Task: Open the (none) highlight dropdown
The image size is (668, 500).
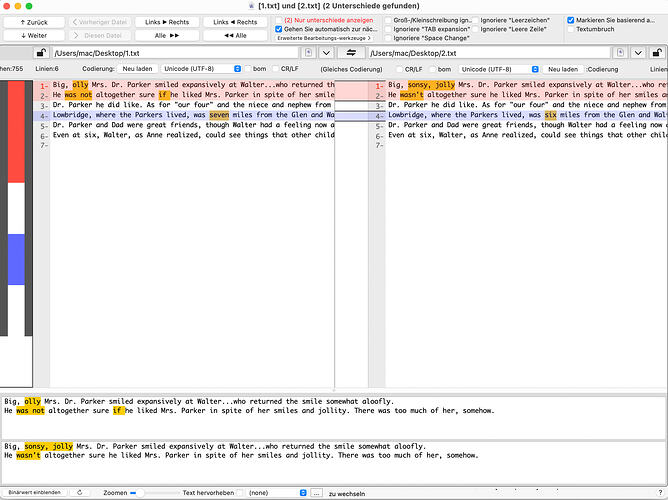Action: [x=277, y=493]
